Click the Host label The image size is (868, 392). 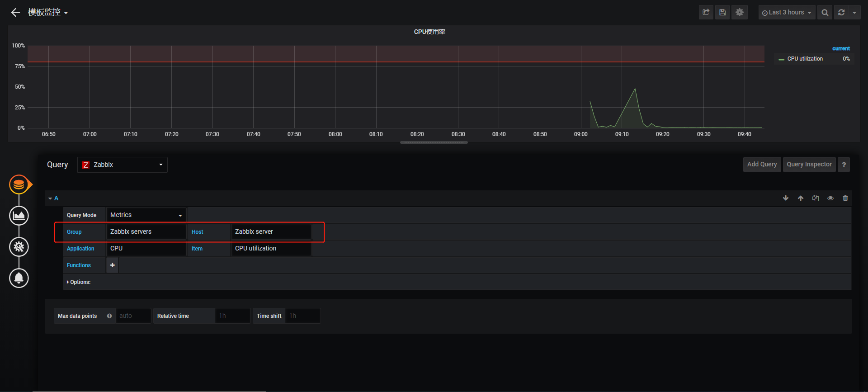[x=197, y=232]
